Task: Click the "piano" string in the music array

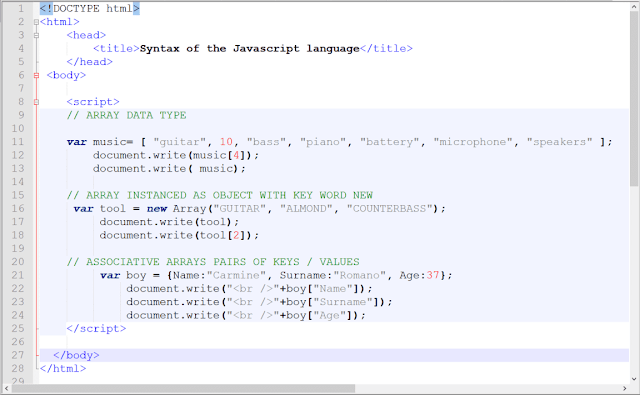Action: pyautogui.click(x=323, y=142)
